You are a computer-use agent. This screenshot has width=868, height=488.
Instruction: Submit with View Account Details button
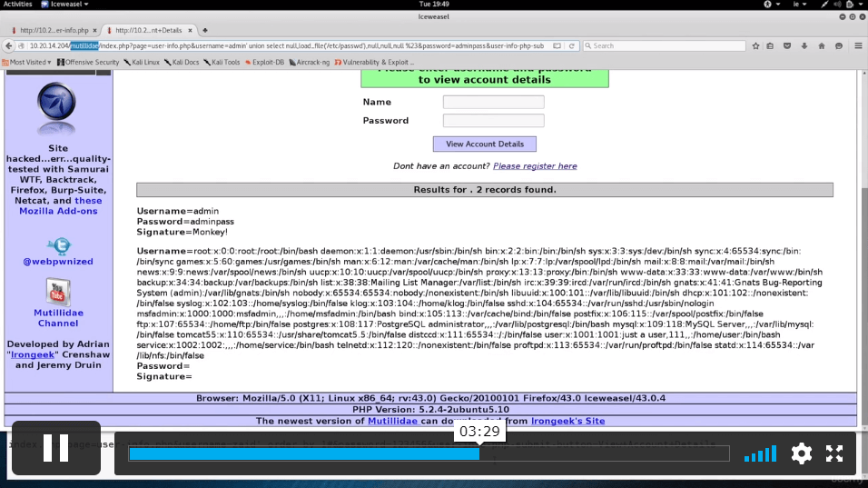point(484,144)
